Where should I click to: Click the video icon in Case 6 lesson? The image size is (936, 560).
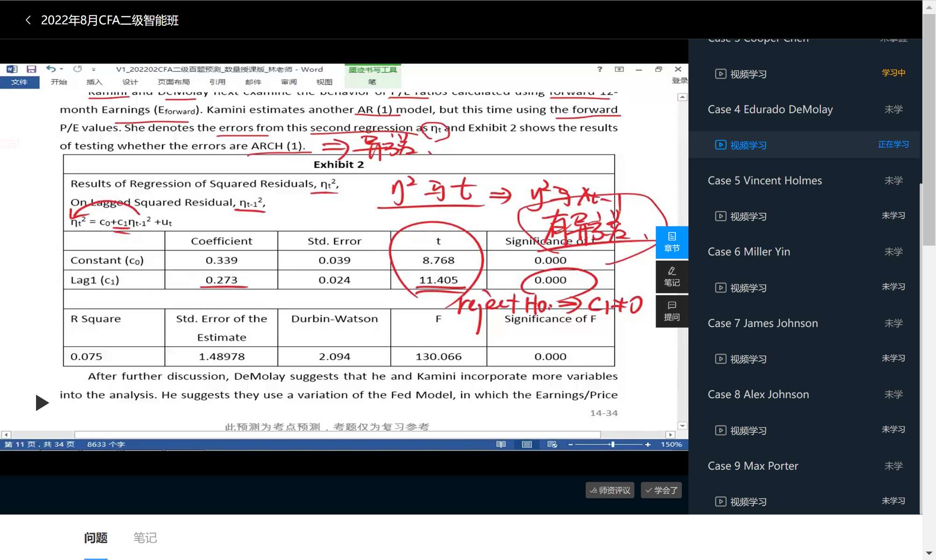pos(721,288)
